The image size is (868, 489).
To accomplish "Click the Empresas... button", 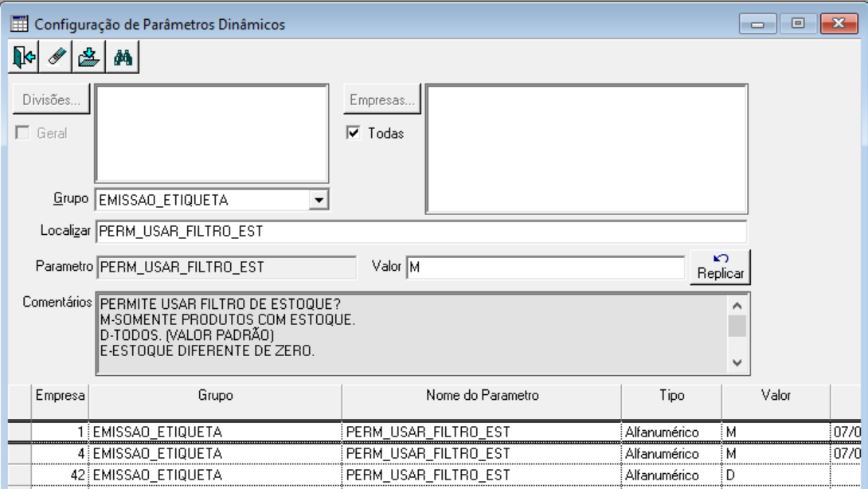I will click(x=382, y=100).
